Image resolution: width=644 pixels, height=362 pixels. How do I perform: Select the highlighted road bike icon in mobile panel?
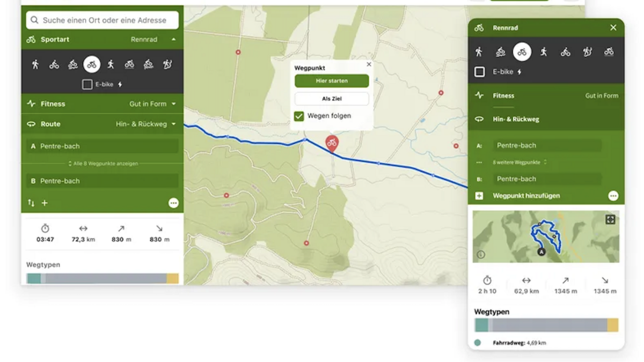coord(522,52)
